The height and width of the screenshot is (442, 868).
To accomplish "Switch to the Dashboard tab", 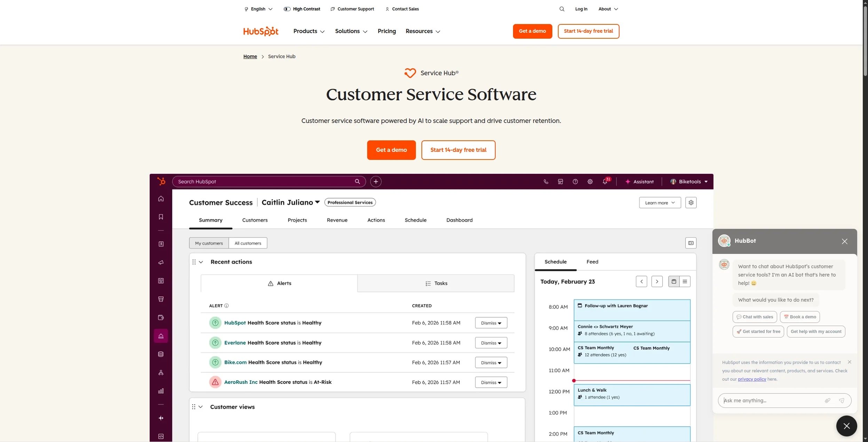I will coord(459,220).
